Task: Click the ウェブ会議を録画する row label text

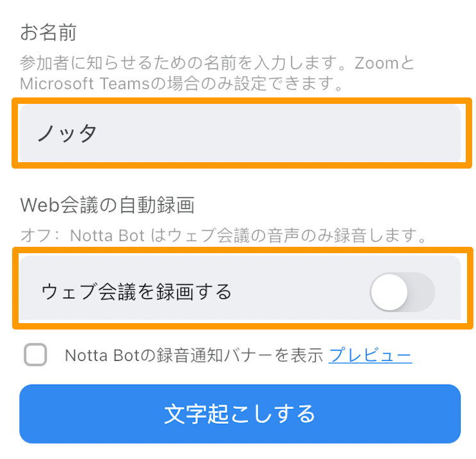Action: 136,292
